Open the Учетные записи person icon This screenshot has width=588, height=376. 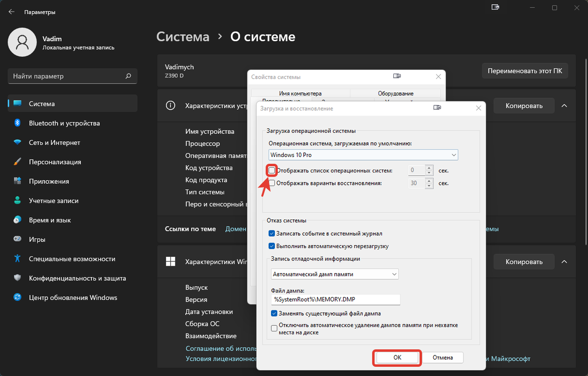tap(18, 201)
